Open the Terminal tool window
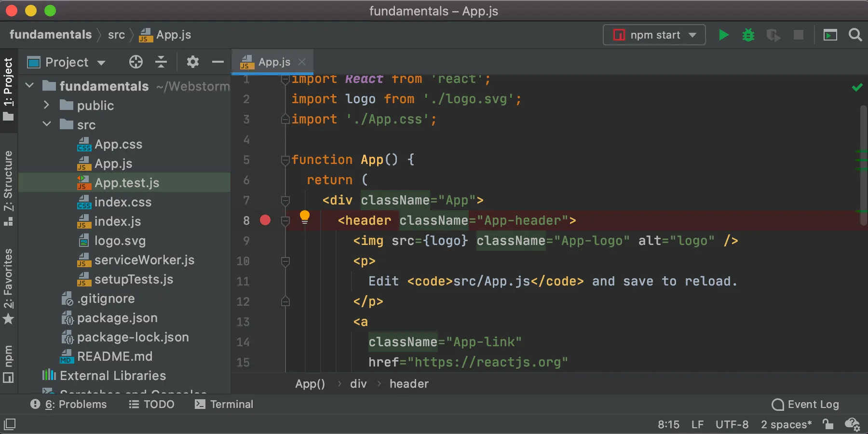This screenshot has height=434, width=868. click(x=224, y=404)
